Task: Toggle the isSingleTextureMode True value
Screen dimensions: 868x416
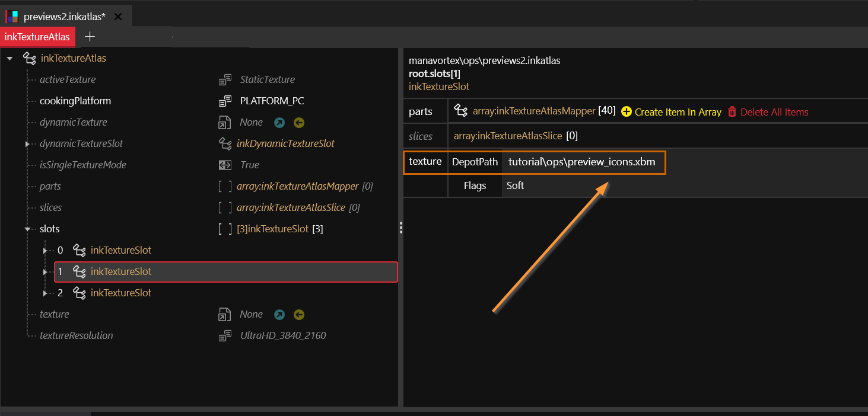Action: [249, 165]
